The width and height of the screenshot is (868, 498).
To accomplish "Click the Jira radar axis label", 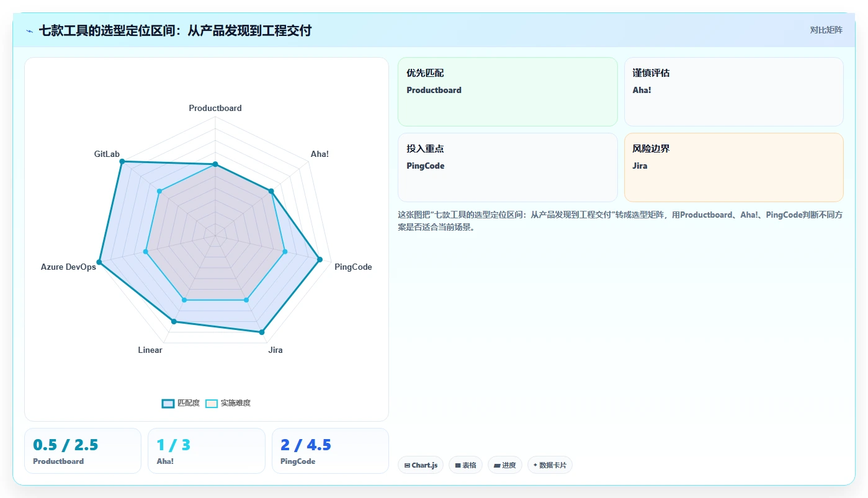I will (x=275, y=350).
